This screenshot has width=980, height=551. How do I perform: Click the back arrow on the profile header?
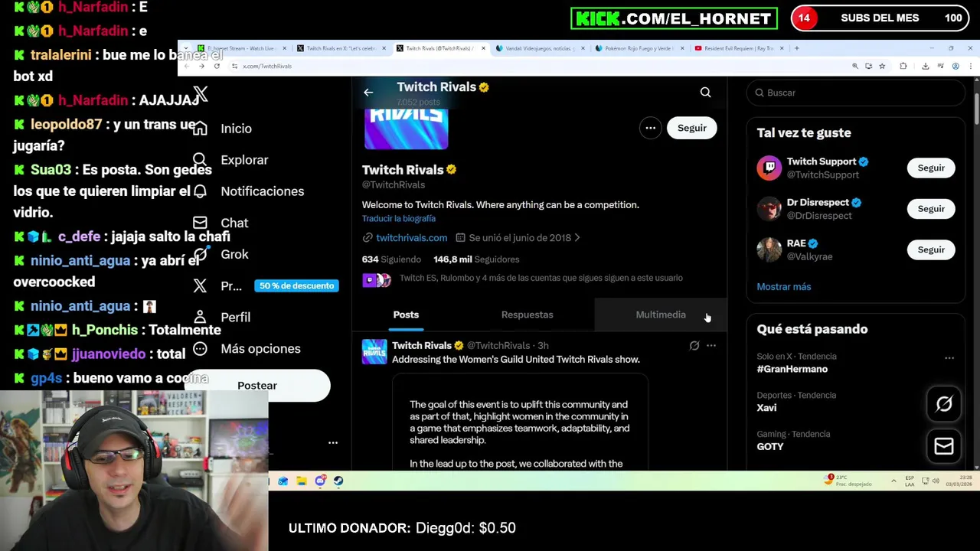point(368,93)
